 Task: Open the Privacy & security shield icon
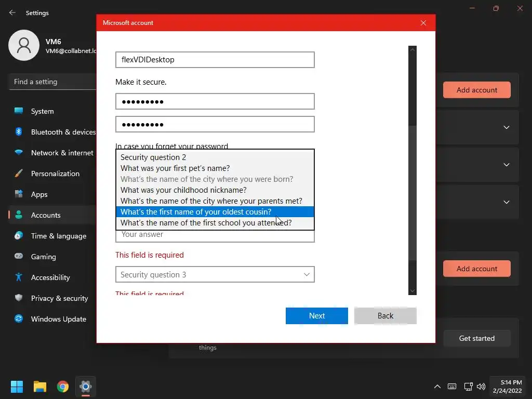(x=19, y=298)
